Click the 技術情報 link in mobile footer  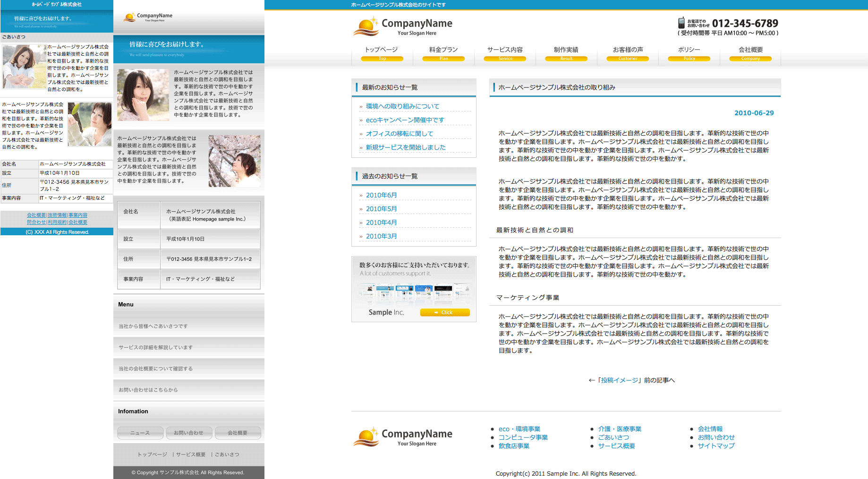[x=57, y=215]
